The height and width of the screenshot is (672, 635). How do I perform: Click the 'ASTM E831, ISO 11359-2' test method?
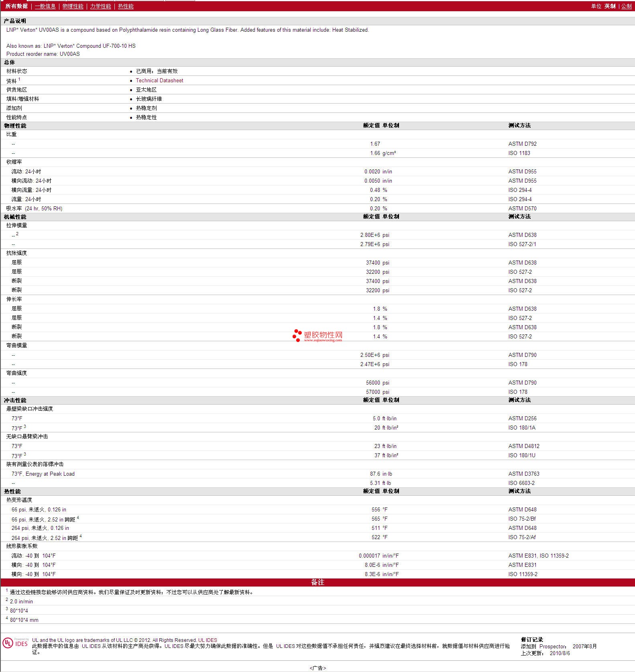tap(538, 556)
